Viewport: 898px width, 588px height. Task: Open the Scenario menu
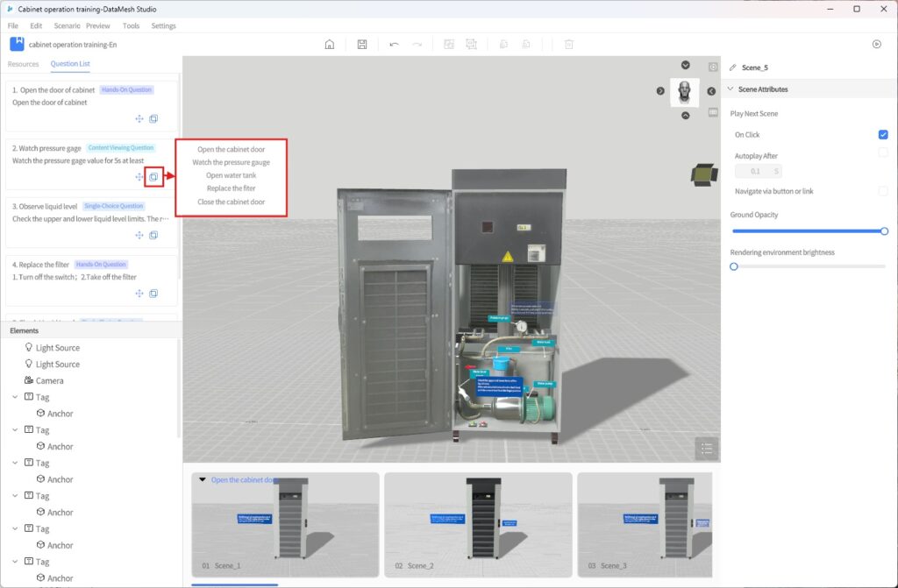pos(67,26)
